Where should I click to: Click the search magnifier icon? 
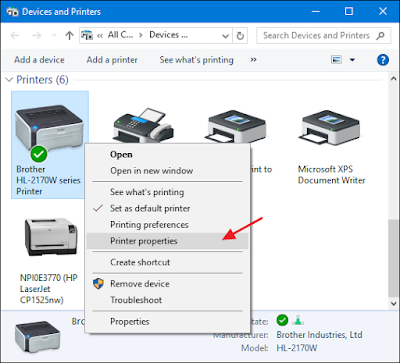click(380, 36)
